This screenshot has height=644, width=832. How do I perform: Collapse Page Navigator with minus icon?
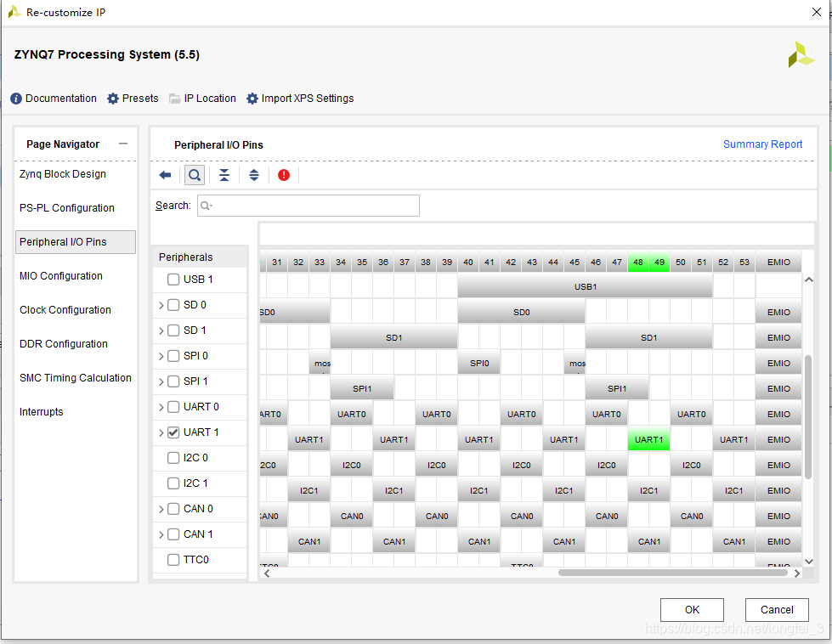point(123,144)
